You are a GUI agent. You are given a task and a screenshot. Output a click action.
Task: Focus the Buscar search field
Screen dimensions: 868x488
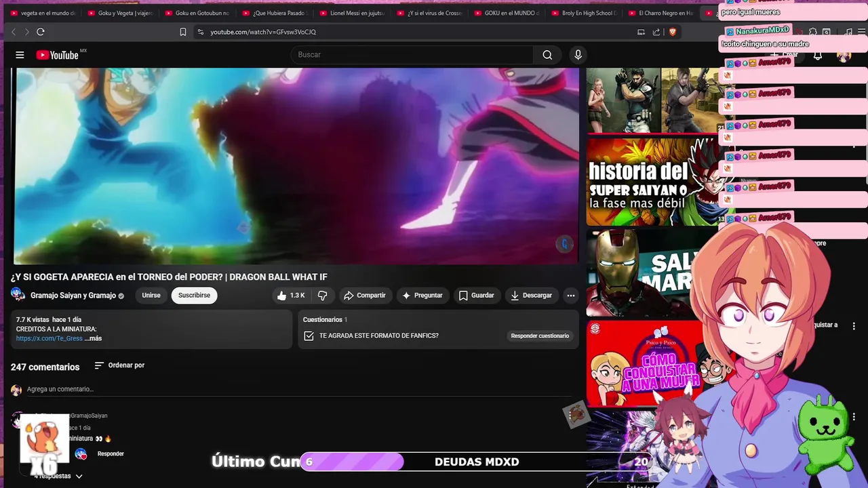tap(412, 55)
